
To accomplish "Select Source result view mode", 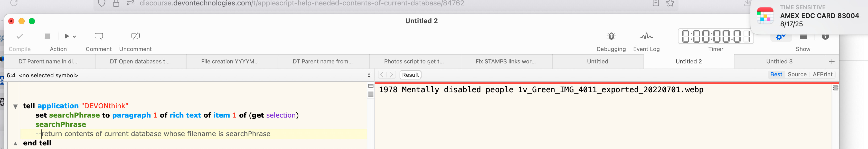I will pos(797,74).
